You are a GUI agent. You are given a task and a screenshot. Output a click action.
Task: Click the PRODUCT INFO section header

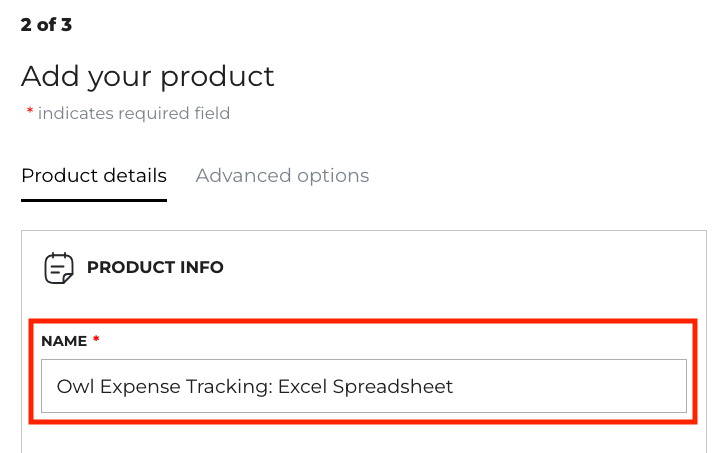(x=155, y=268)
